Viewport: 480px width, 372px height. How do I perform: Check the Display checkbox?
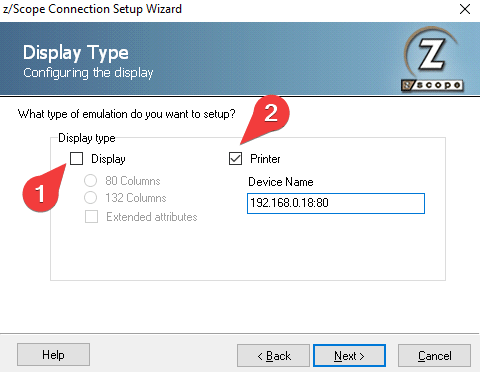click(76, 159)
